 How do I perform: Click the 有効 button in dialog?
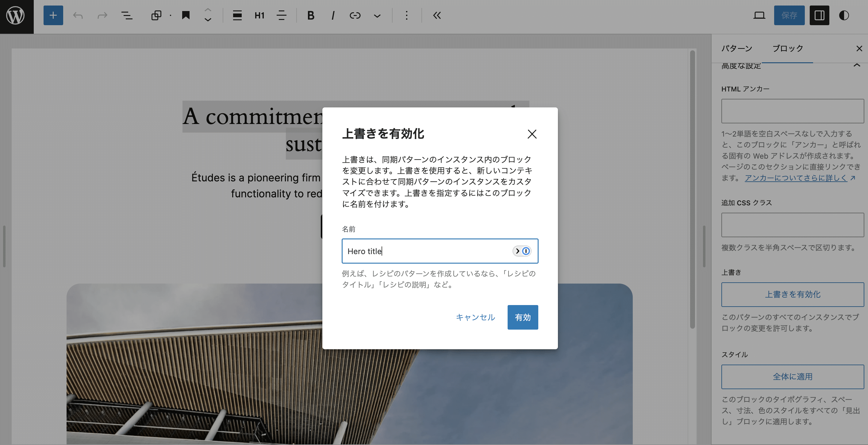(x=522, y=317)
